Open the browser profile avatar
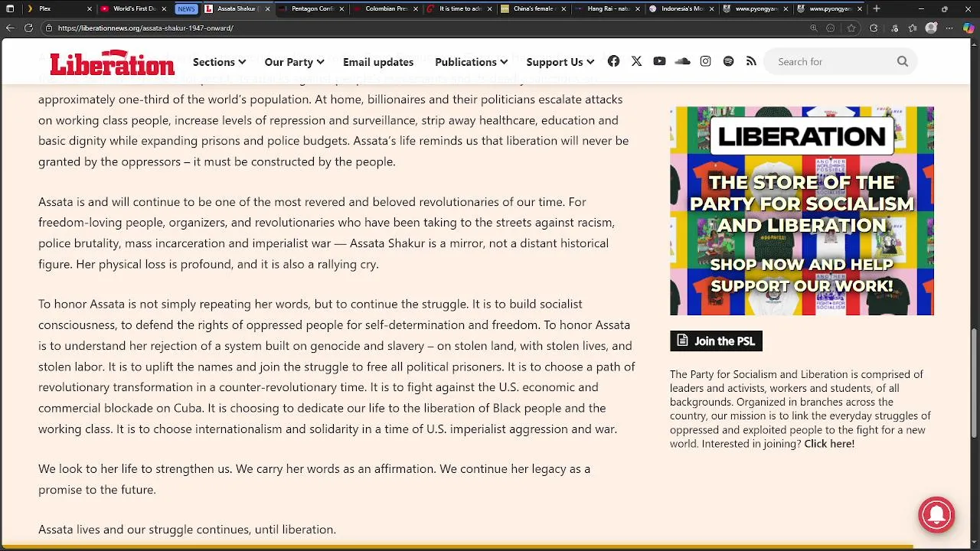The width and height of the screenshot is (980, 551). click(931, 28)
